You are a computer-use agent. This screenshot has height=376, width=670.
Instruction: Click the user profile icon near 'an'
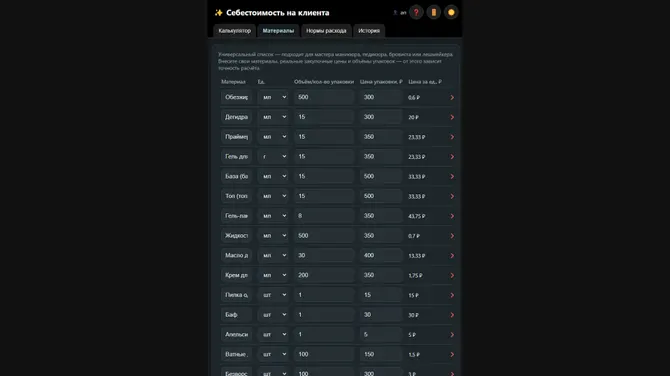coord(395,13)
